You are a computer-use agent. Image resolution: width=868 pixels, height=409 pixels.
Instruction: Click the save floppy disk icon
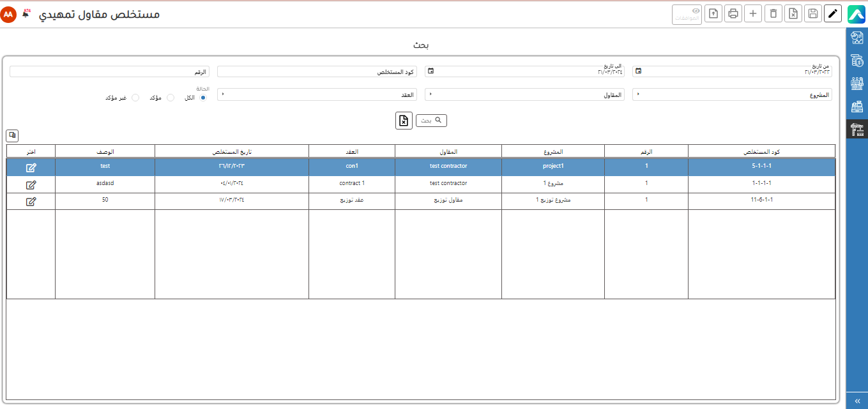pos(812,13)
